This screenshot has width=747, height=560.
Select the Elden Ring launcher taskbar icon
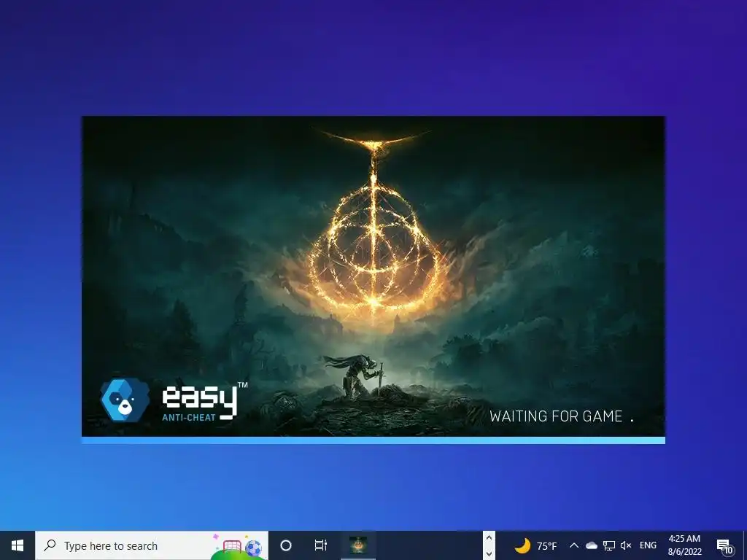(358, 545)
